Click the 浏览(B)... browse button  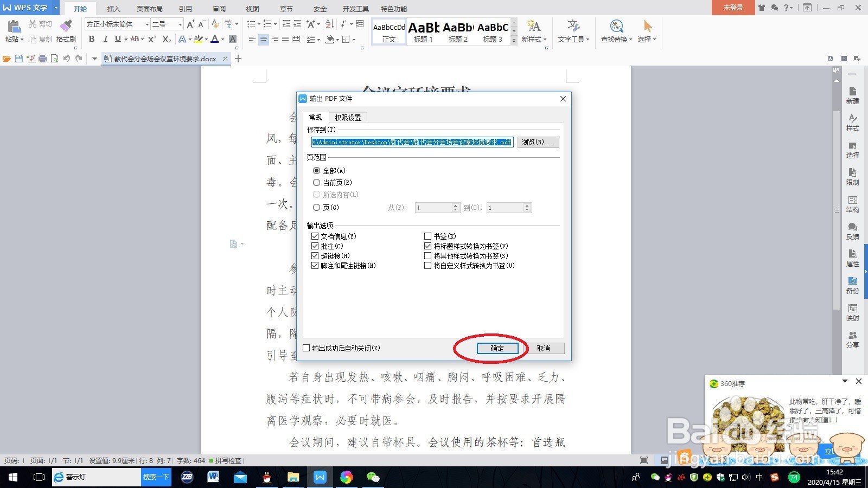[538, 142]
